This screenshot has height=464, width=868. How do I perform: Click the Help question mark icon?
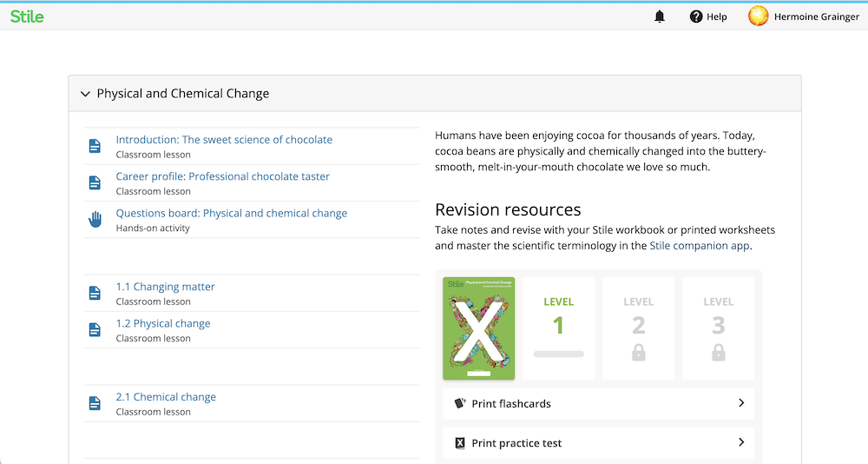pos(696,17)
